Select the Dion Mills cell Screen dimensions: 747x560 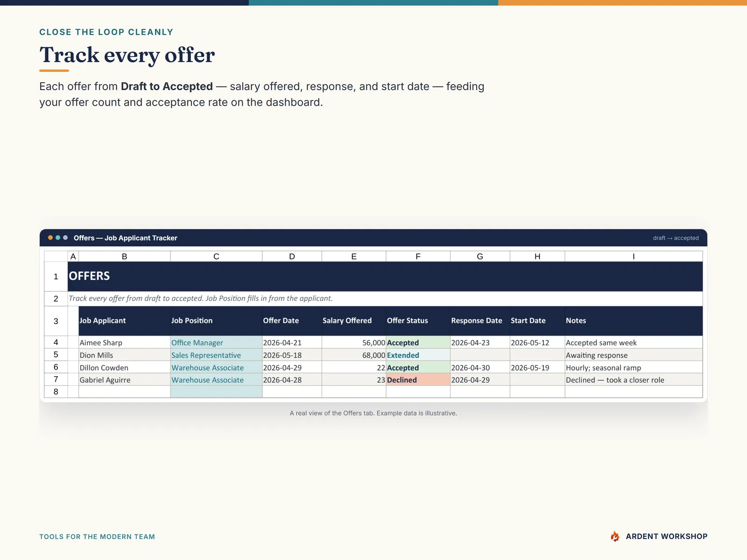(x=125, y=355)
